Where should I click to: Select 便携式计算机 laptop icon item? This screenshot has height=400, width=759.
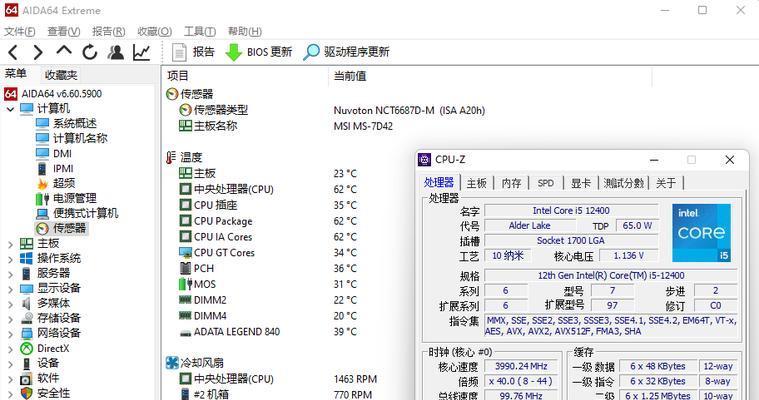click(x=77, y=213)
